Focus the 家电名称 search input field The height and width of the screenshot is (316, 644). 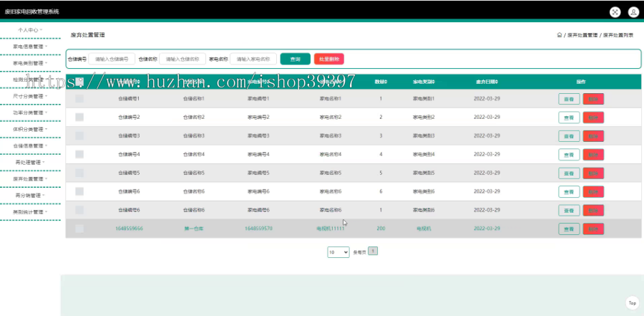click(253, 59)
